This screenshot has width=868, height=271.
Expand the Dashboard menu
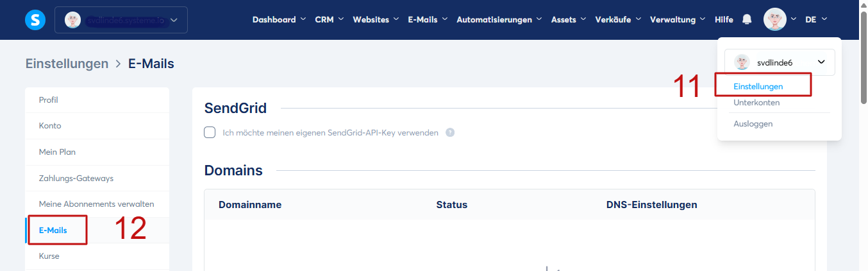(x=279, y=20)
